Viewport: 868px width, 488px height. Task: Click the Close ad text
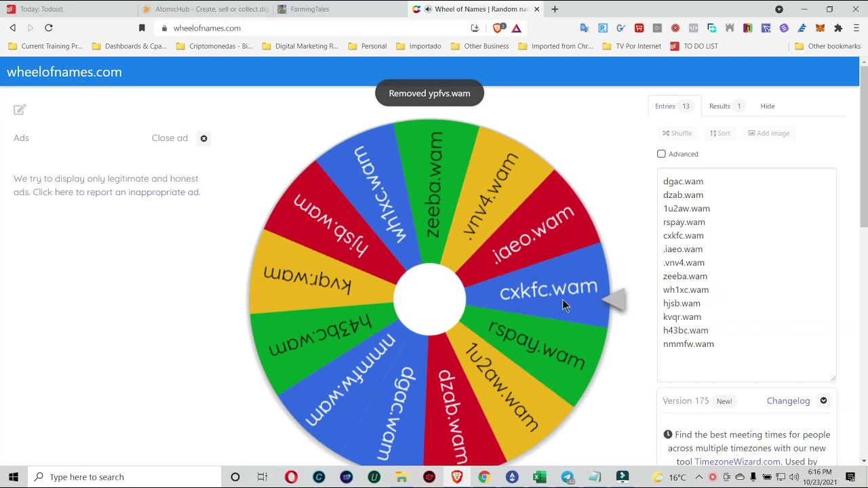click(x=170, y=138)
